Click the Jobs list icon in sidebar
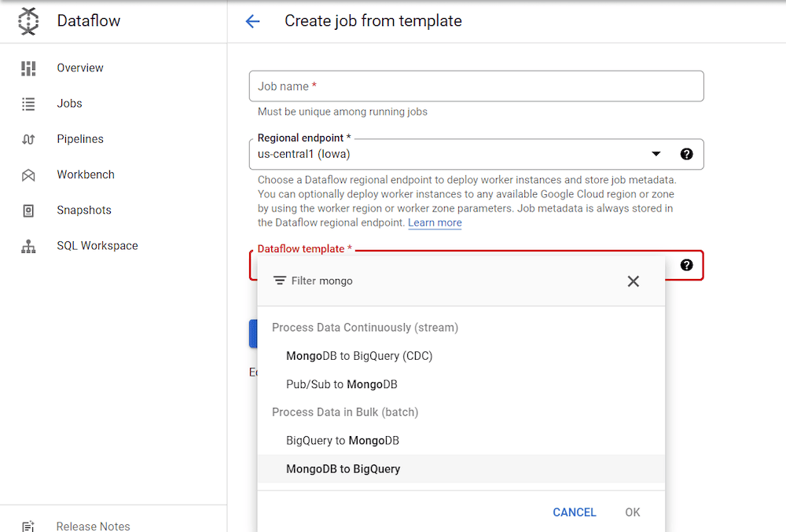Viewport: 786px width, 532px height. (28, 103)
